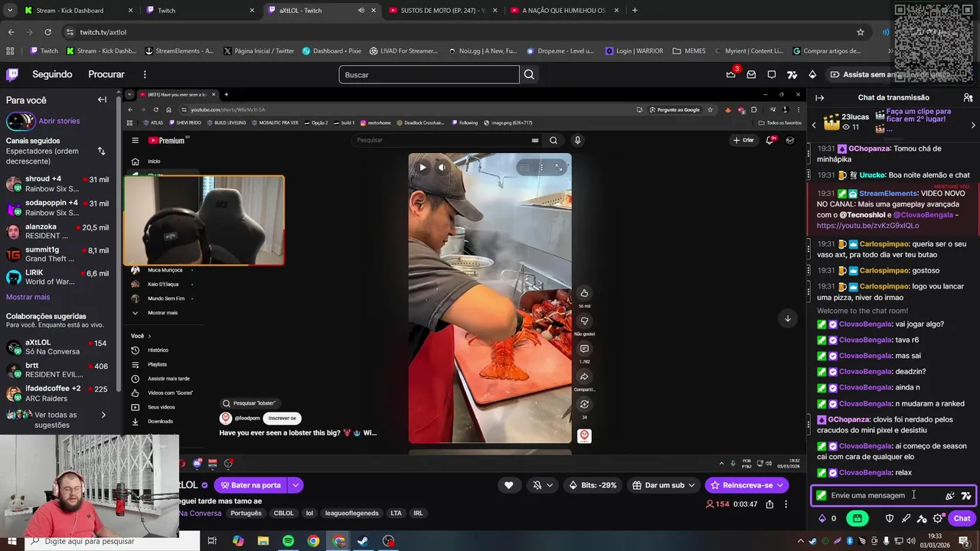Open Windows Task View button
This screenshot has height=551, width=980.
(212, 541)
